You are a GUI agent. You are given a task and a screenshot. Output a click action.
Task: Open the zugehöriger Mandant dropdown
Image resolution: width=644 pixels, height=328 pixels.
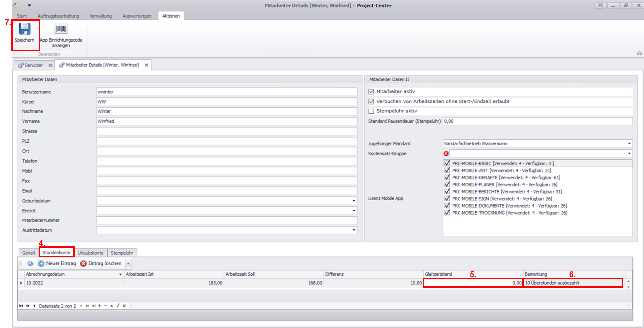(629, 144)
